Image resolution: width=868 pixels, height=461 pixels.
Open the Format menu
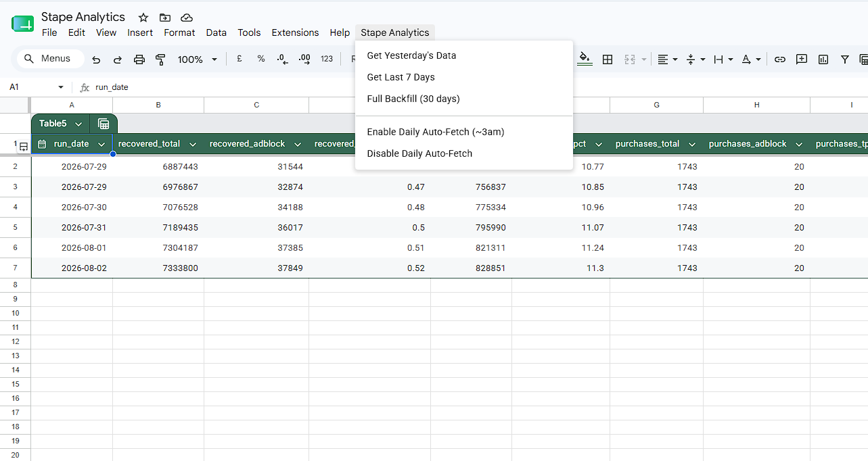(x=179, y=32)
